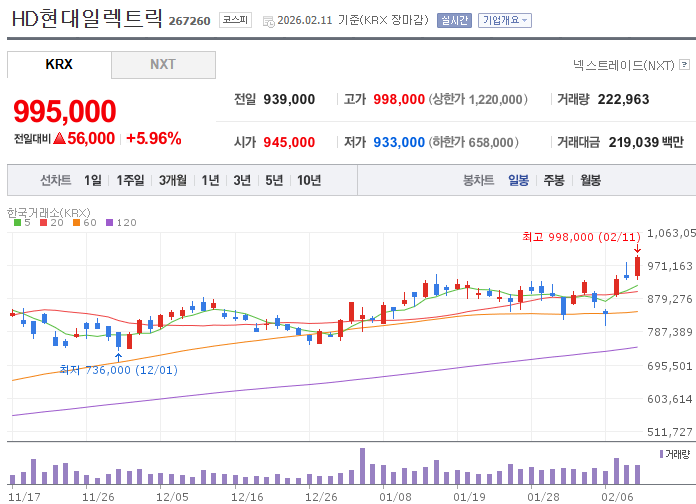This screenshot has height=504, width=696.
Task: Click the open price value 945,000
Action: coord(289,143)
